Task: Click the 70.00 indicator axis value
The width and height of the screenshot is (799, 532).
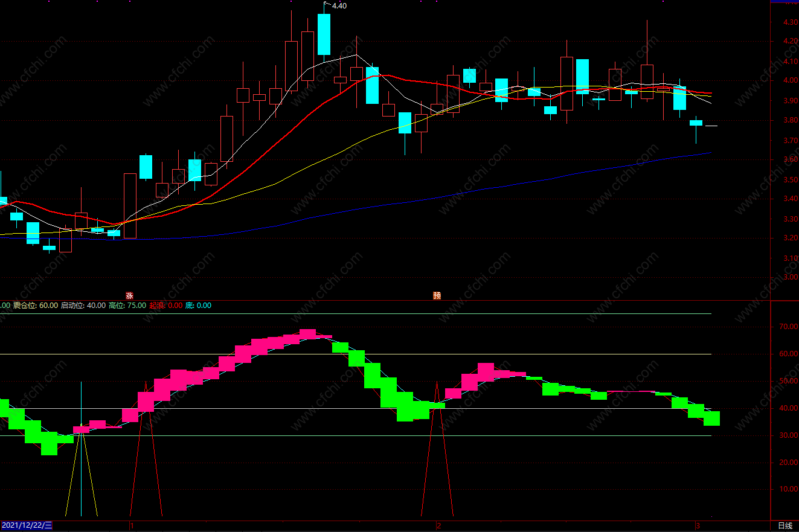Action: coord(789,327)
